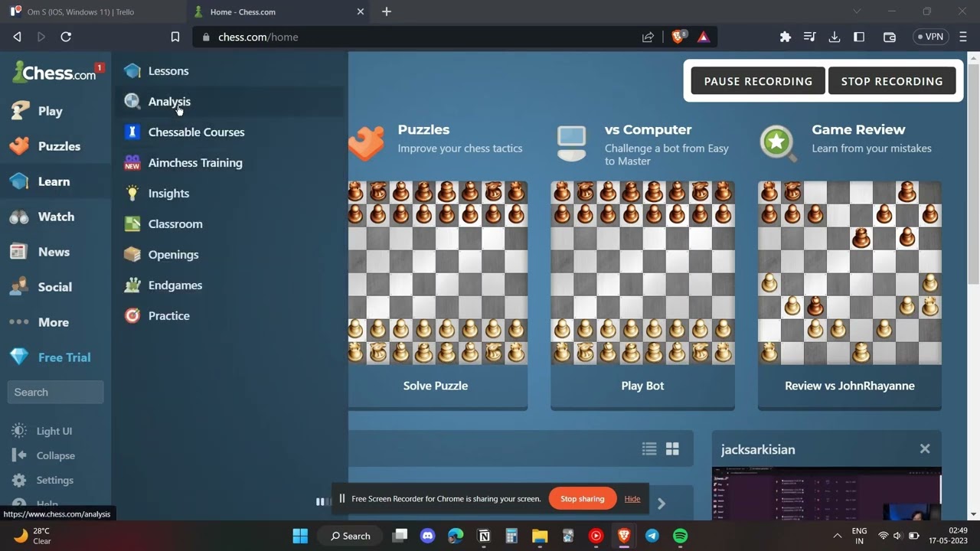Screen dimensions: 980x551
Task: Click the chess.com/home address bar
Action: pos(258,37)
